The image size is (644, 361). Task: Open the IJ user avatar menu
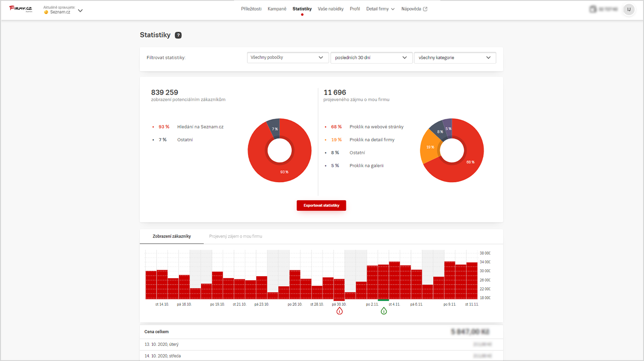pyautogui.click(x=629, y=9)
